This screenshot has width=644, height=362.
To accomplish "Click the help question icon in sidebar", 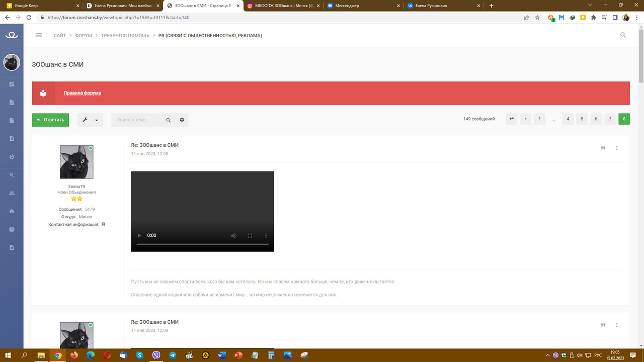I will point(12,229).
